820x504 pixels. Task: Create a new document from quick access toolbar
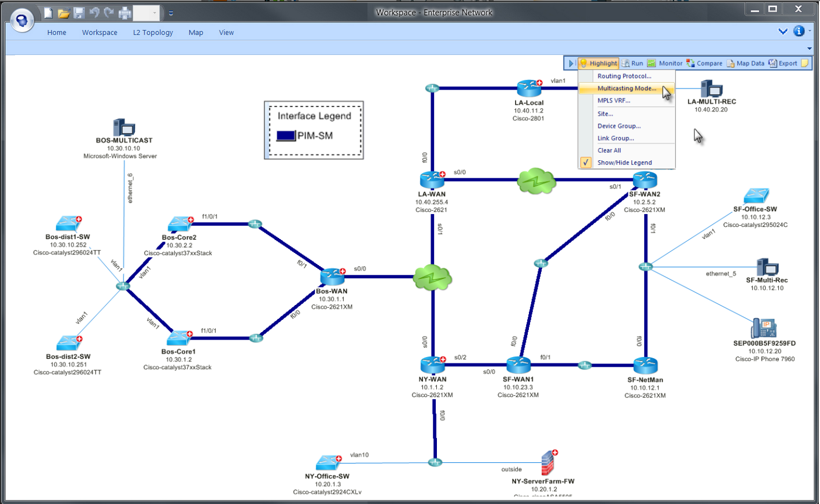click(x=49, y=13)
